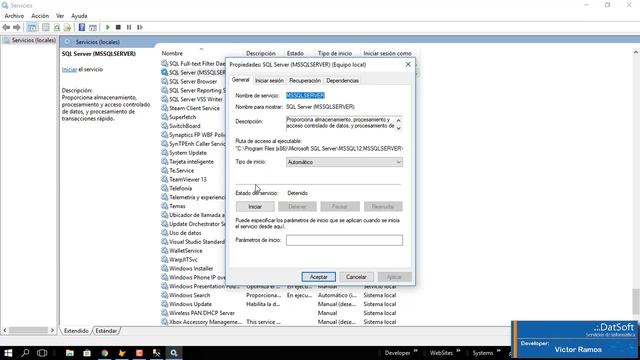The height and width of the screenshot is (360, 640).
Task: Click the highlighted MSSQLSERVER service name field
Action: pyautogui.click(x=305, y=96)
